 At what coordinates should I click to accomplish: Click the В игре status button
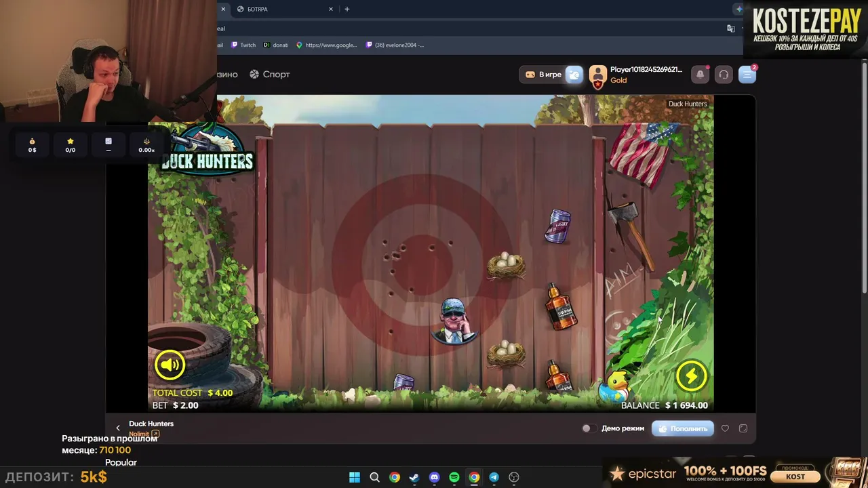[544, 75]
